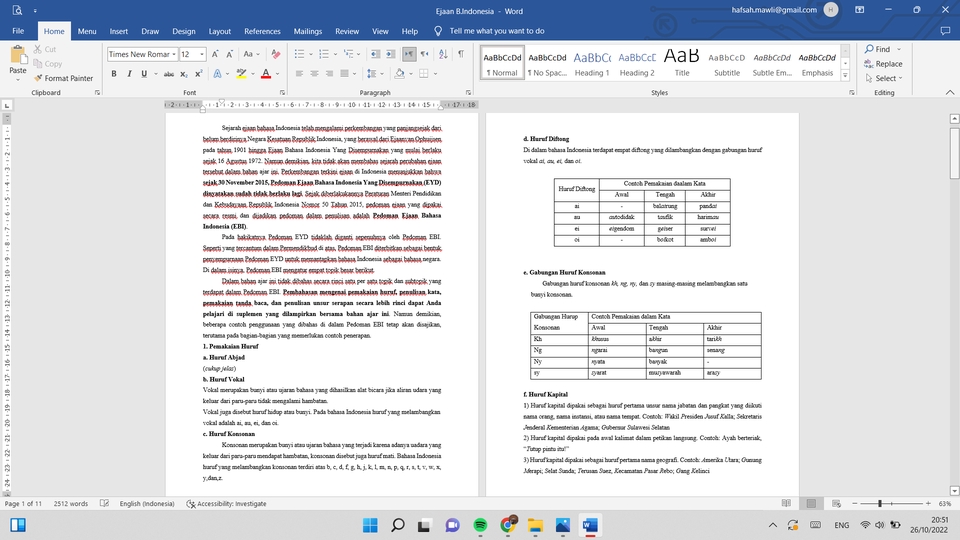The width and height of the screenshot is (960, 540).
Task: Open spelling proofing status icon
Action: pos(105,503)
